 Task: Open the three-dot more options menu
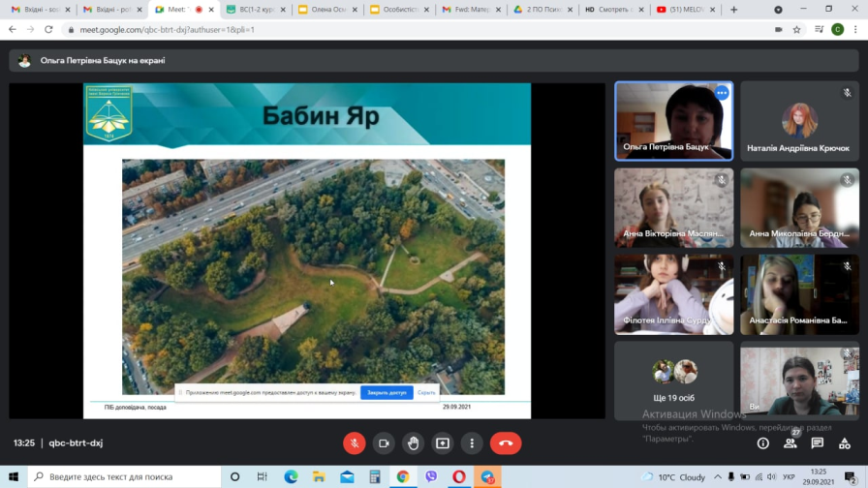[x=472, y=443]
